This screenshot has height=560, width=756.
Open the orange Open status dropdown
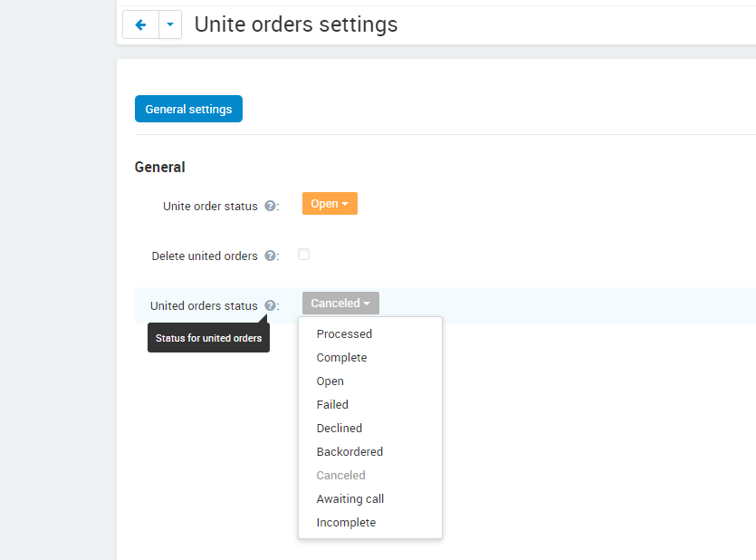point(330,204)
